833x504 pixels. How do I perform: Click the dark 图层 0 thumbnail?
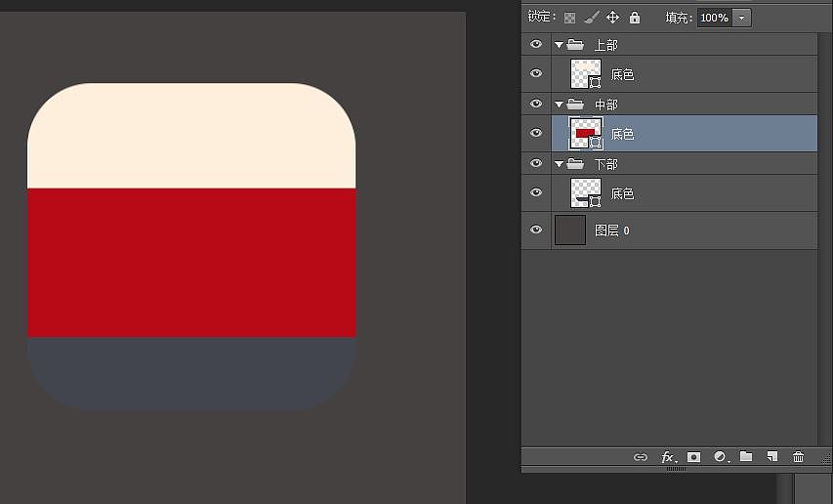(570, 230)
